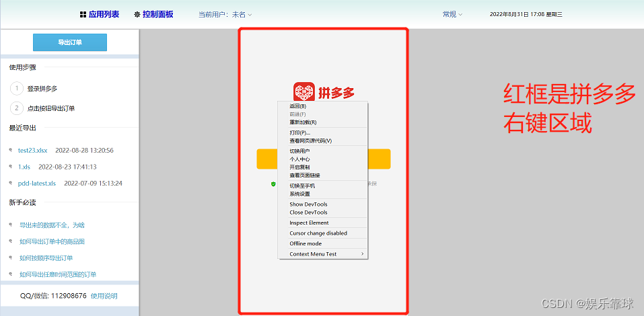Open the 使用说明 usage link
The width and height of the screenshot is (644, 316).
(x=104, y=295)
